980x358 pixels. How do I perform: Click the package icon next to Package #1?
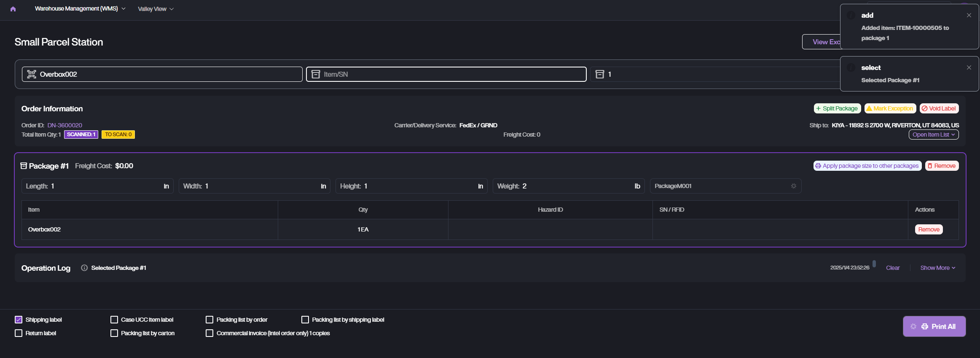point(24,166)
